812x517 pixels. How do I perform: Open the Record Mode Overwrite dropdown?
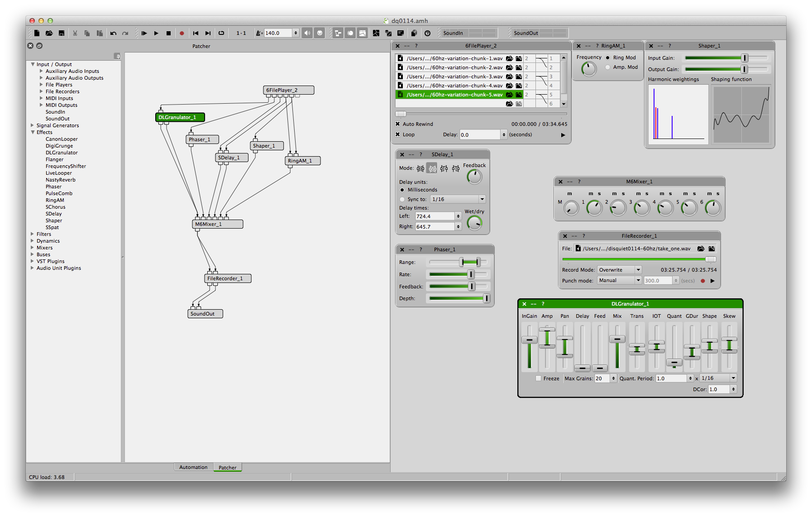[x=619, y=270]
